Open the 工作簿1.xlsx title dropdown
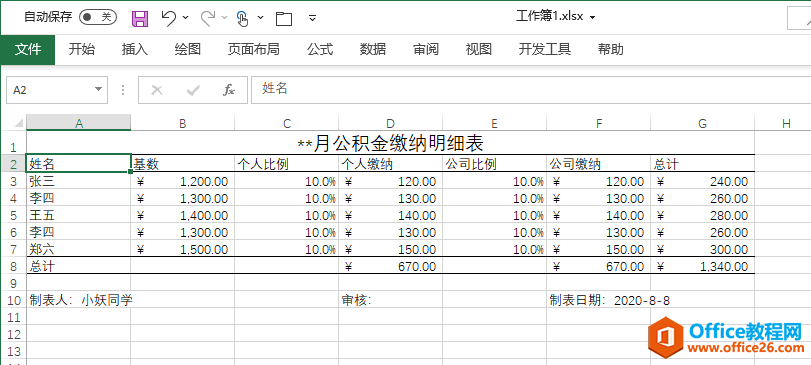The width and height of the screenshot is (811, 365). (592, 18)
